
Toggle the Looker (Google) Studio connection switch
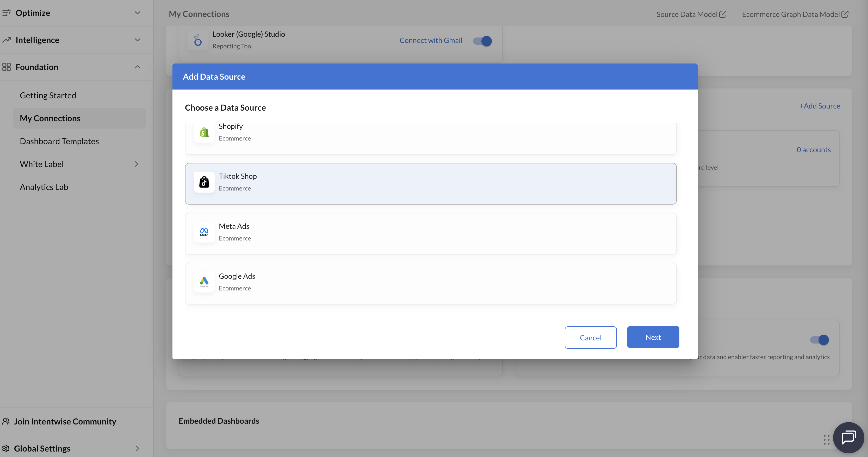pyautogui.click(x=482, y=41)
